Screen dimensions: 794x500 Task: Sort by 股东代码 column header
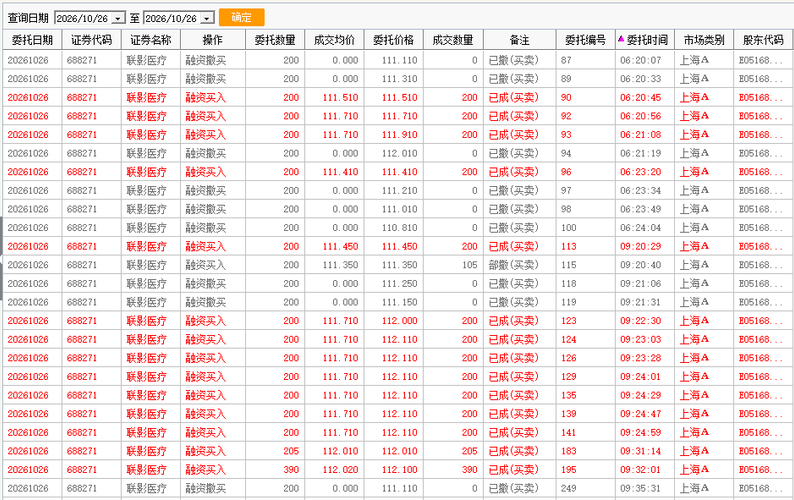(763, 40)
